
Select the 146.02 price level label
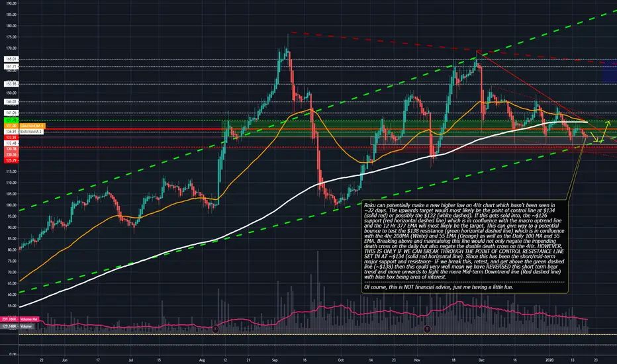pyautogui.click(x=11, y=101)
